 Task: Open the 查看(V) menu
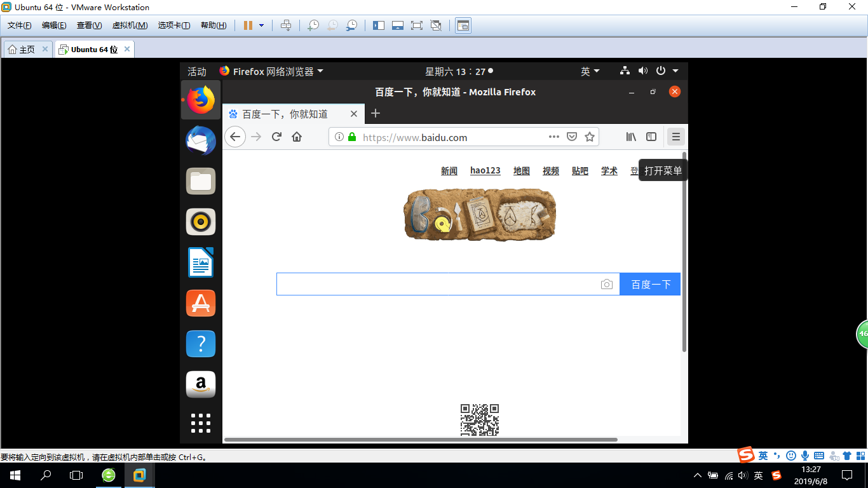[x=89, y=25]
